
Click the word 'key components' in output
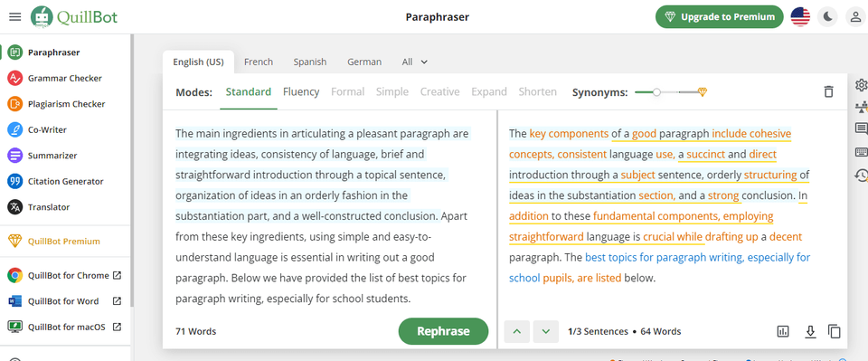tap(569, 133)
